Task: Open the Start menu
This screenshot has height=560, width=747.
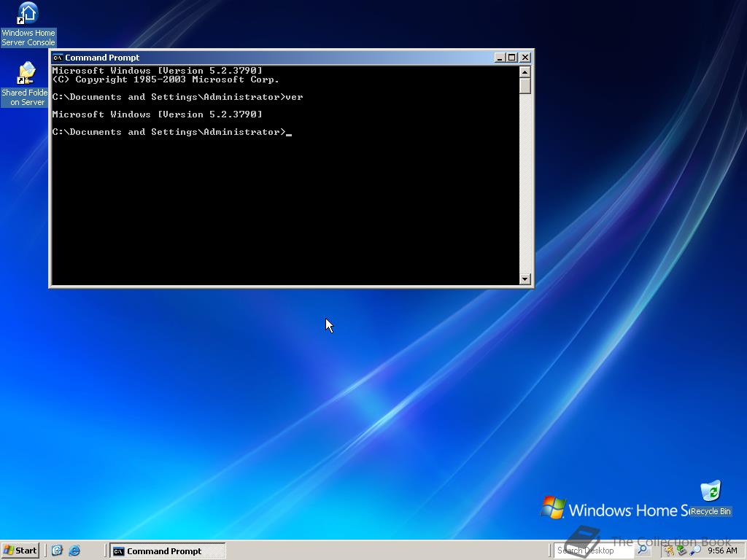Action: coord(20,551)
